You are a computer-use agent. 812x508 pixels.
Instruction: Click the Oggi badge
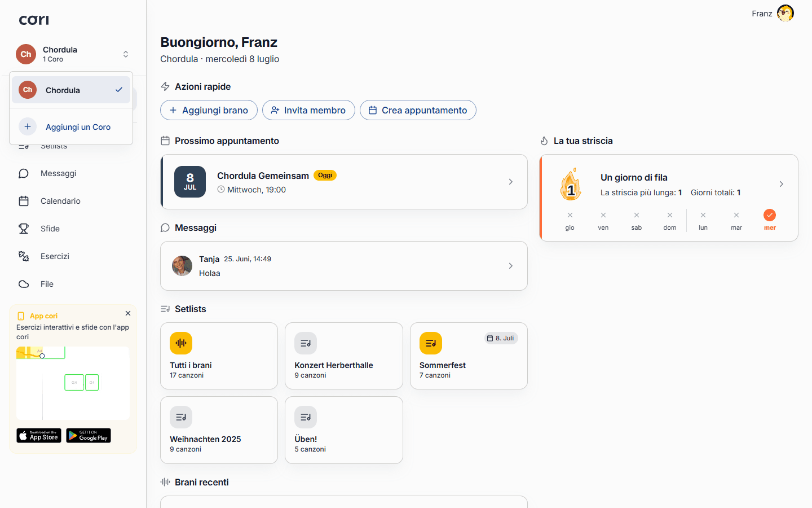[x=325, y=176]
